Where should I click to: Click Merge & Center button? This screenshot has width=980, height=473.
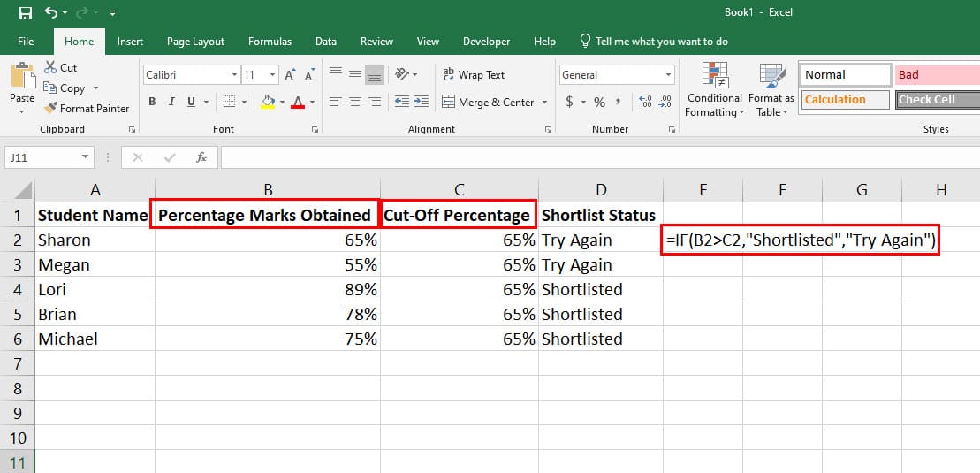tap(488, 102)
